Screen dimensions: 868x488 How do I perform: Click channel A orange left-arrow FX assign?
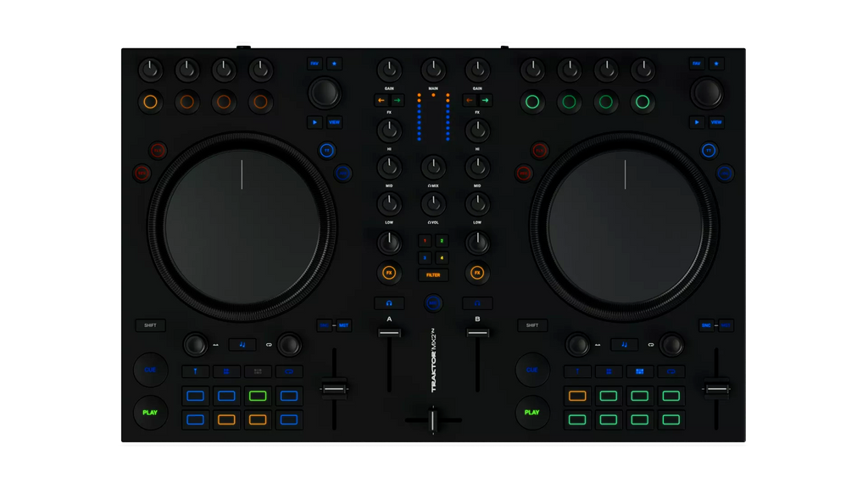(381, 100)
